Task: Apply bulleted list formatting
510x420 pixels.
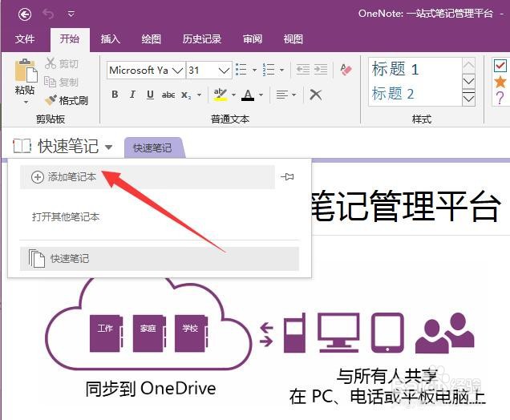Action: click(241, 70)
